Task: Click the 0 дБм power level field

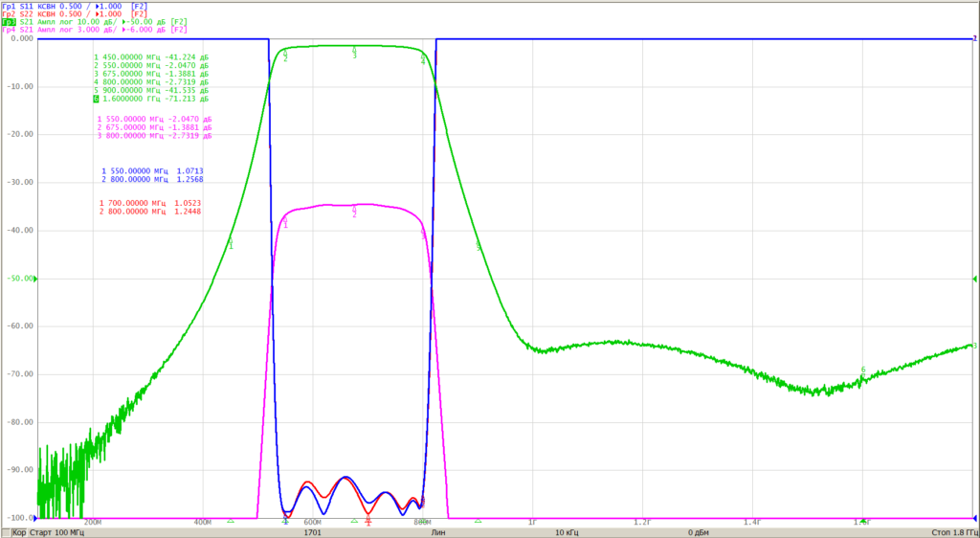Action: tap(698, 533)
